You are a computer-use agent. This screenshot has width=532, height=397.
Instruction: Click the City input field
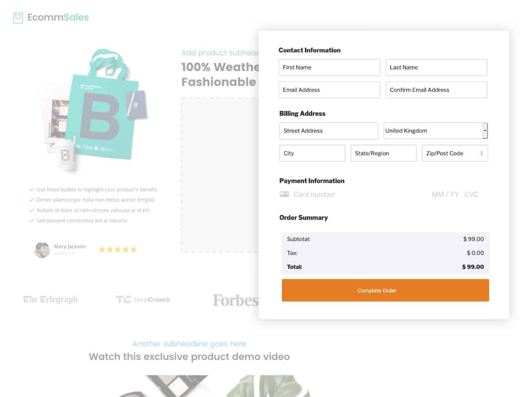click(312, 153)
